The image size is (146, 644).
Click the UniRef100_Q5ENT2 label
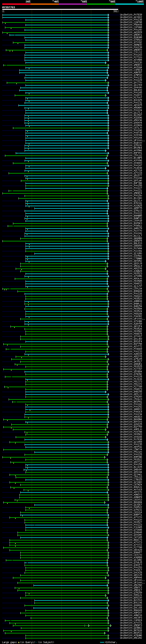[x=131, y=65]
